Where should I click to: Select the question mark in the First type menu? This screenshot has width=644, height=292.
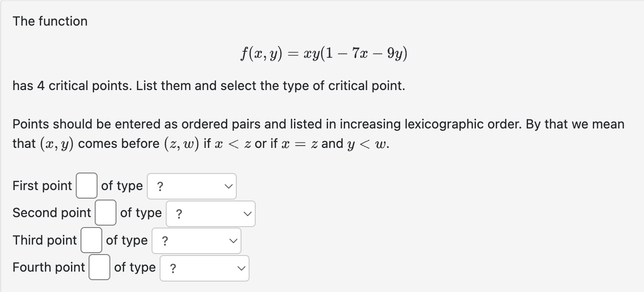click(x=160, y=186)
